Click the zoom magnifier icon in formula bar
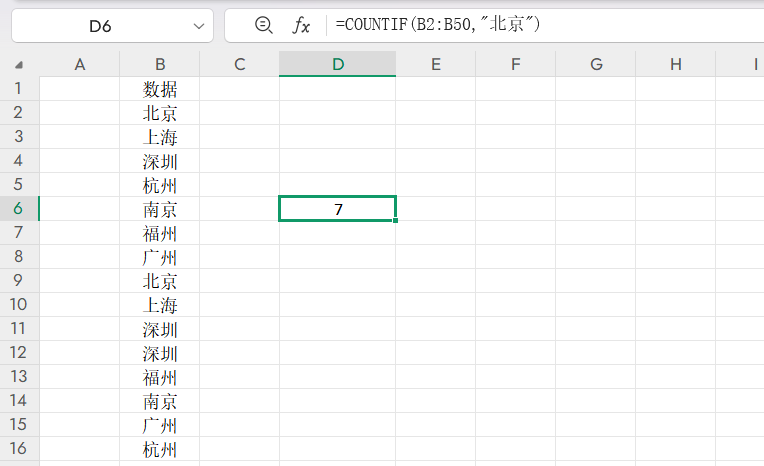The image size is (764, 466). tap(264, 24)
